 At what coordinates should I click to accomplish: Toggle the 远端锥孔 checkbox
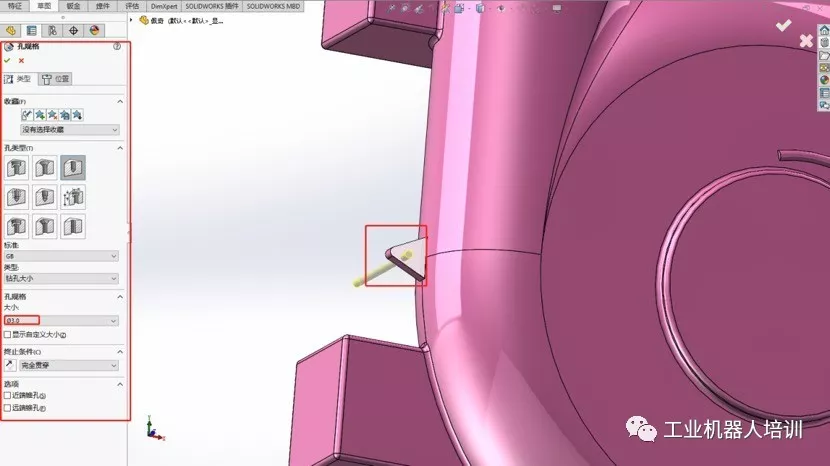pyautogui.click(x=7, y=408)
